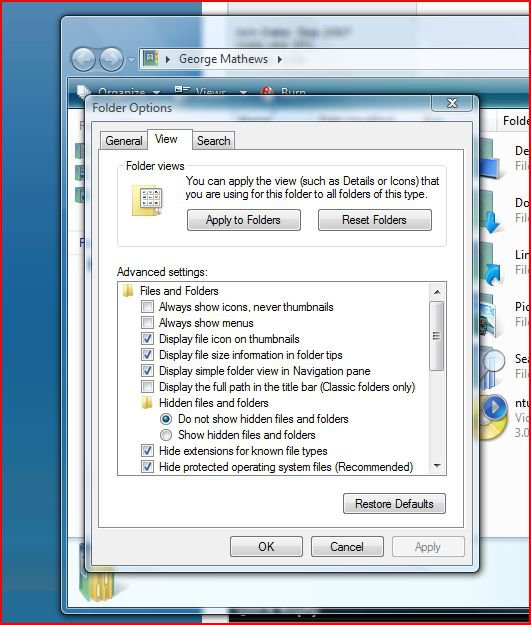Click the Back navigation arrow button

83,59
